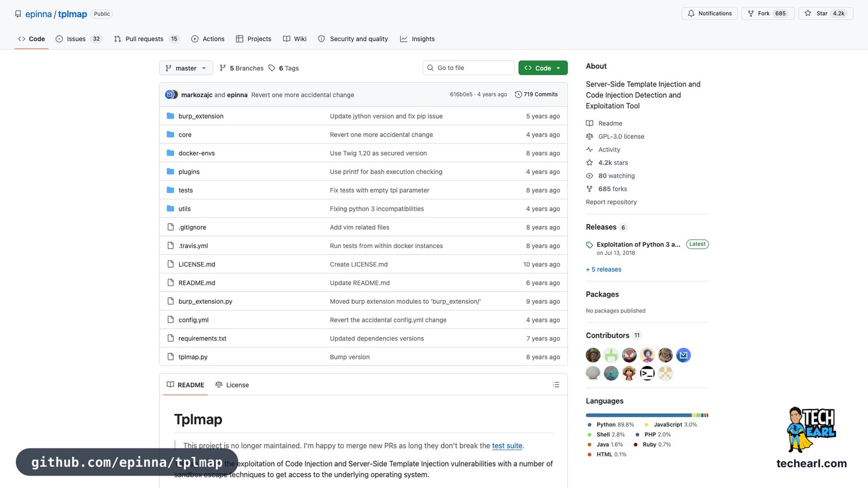Open the first contributor avatar
Screen dimensions: 868x488
click(593, 355)
